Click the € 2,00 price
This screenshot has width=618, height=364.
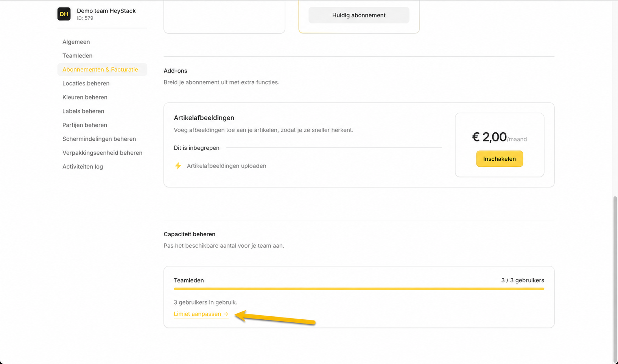[x=489, y=137]
